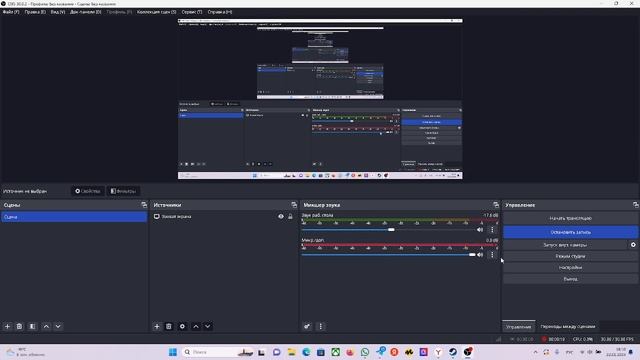
Task: Open the Справка menu
Action: tap(220, 12)
